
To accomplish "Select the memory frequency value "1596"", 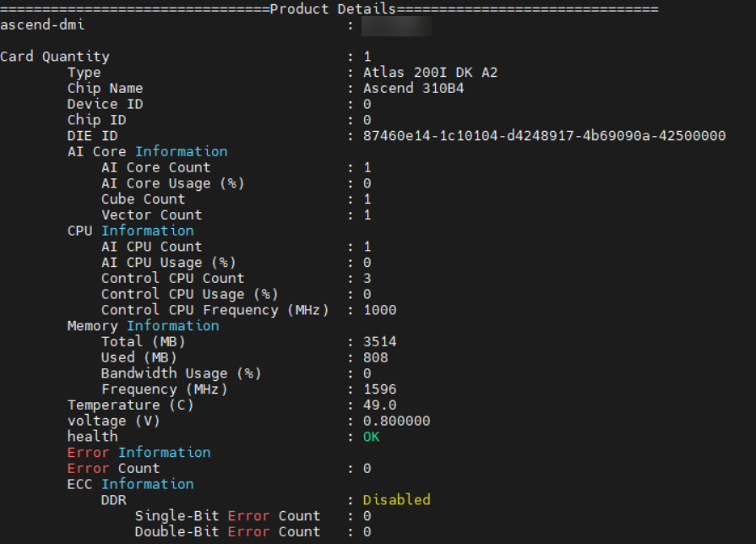I will coord(380,389).
